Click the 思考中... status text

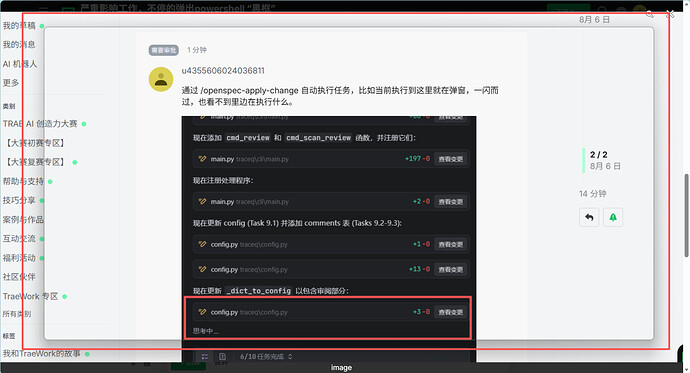[x=206, y=331]
